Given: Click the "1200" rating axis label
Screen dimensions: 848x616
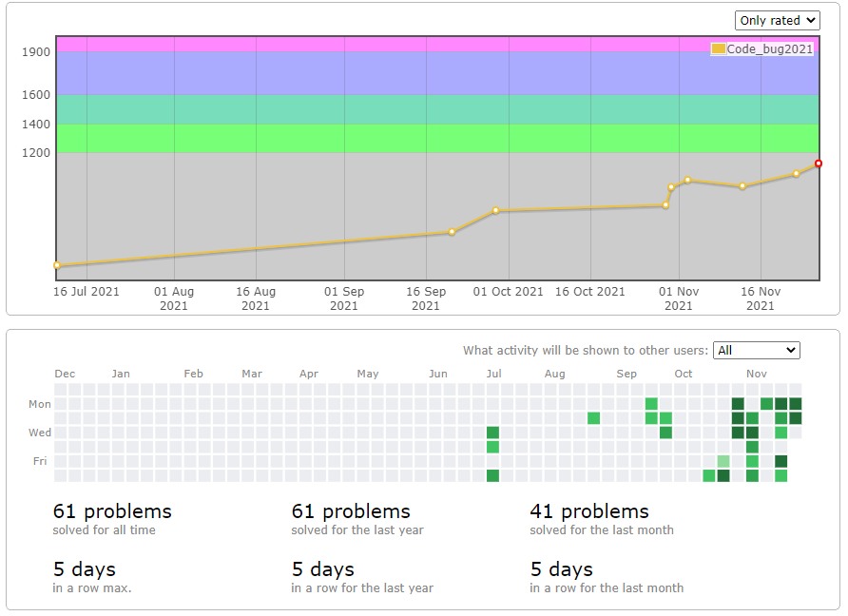Looking at the screenshot, I should [x=36, y=152].
